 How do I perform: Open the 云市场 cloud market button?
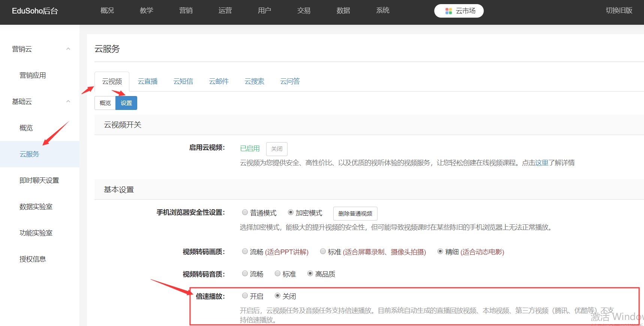pyautogui.click(x=459, y=11)
